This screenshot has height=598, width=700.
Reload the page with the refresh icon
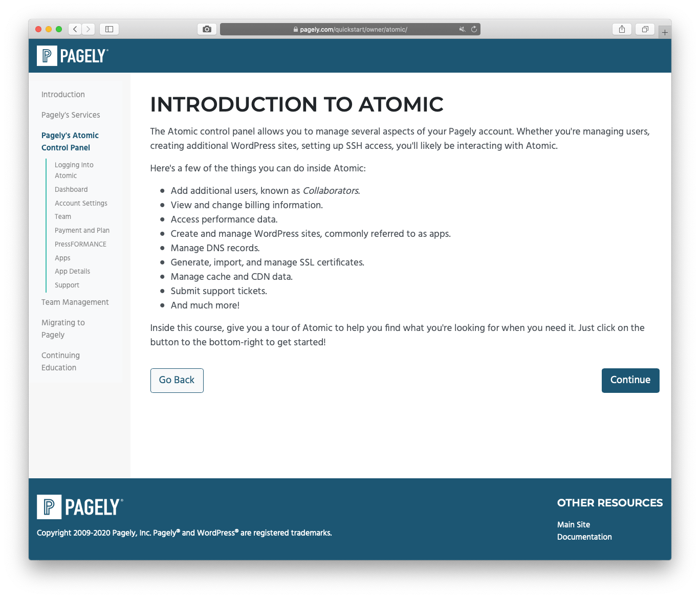pos(474,29)
